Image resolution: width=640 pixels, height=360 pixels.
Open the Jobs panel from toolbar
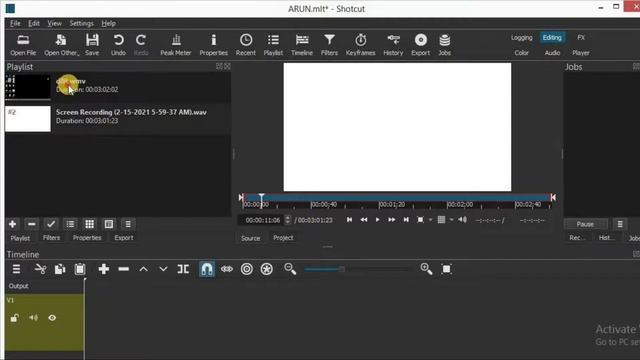pyautogui.click(x=444, y=45)
